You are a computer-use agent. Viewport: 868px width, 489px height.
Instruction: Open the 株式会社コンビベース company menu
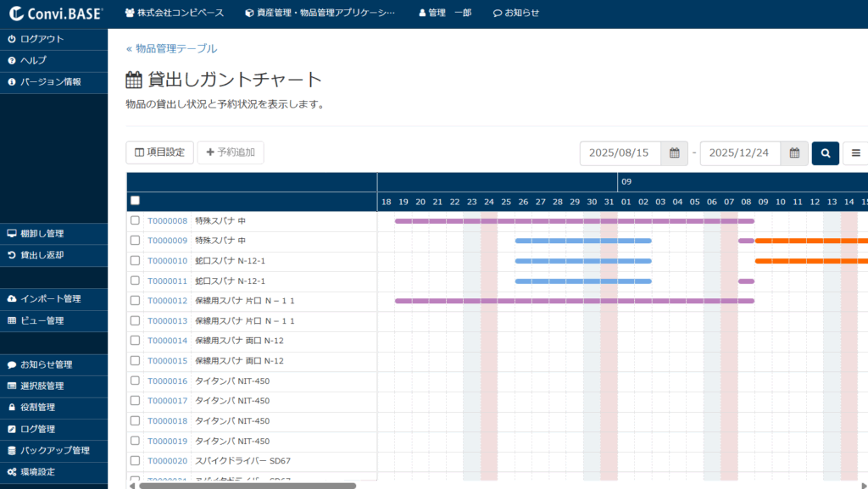(x=174, y=14)
